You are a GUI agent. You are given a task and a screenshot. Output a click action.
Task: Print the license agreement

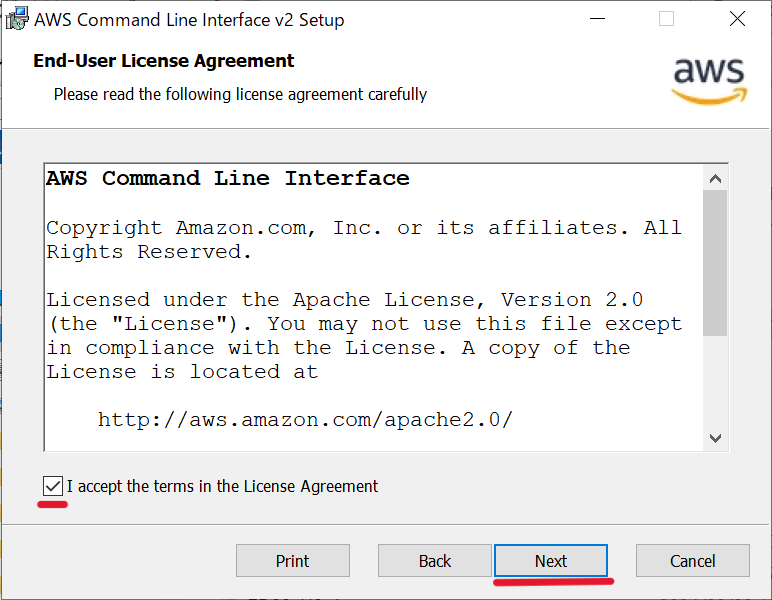tap(292, 561)
